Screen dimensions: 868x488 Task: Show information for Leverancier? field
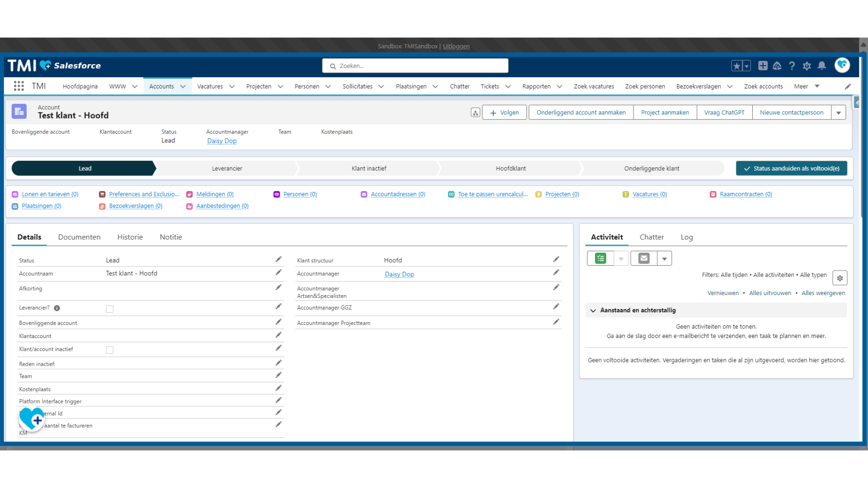tap(57, 308)
